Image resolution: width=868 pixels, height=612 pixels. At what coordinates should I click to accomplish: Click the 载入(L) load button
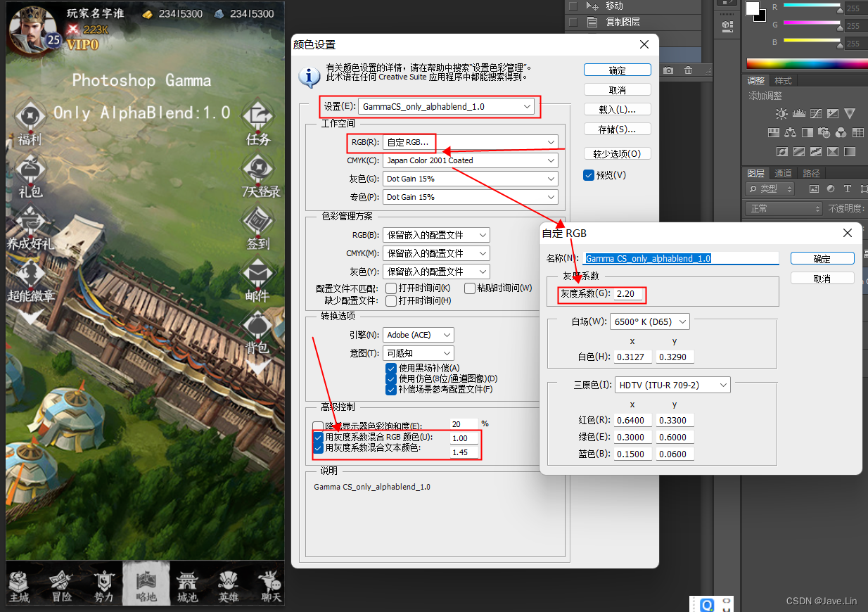tap(617, 109)
